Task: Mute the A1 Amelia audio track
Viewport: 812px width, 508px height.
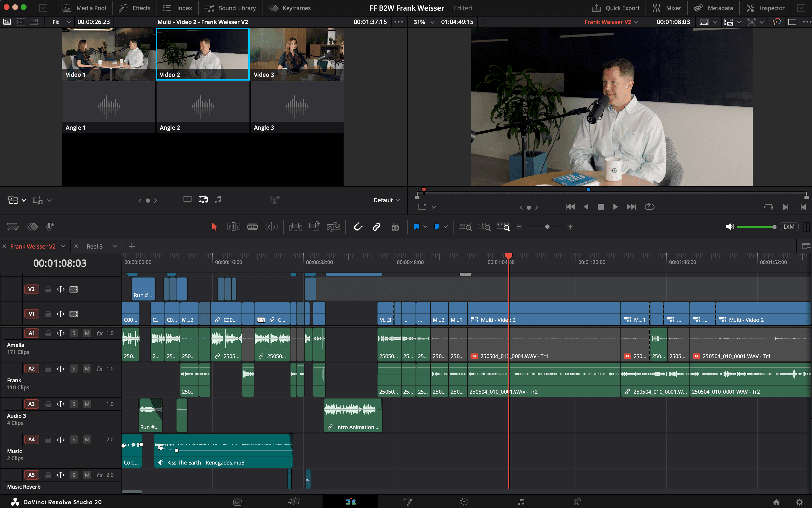Action: pos(87,333)
